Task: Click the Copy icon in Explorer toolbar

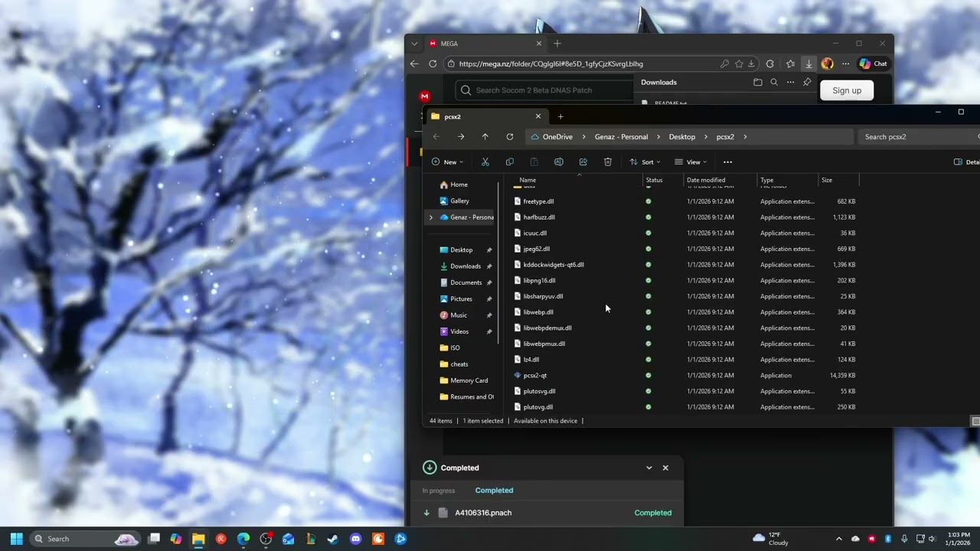Action: click(510, 162)
